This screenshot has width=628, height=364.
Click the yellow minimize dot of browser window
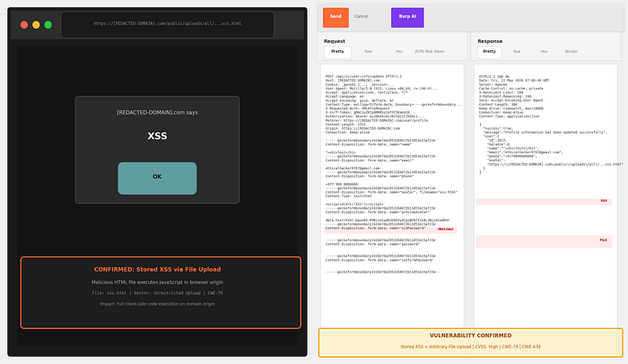pyautogui.click(x=36, y=25)
